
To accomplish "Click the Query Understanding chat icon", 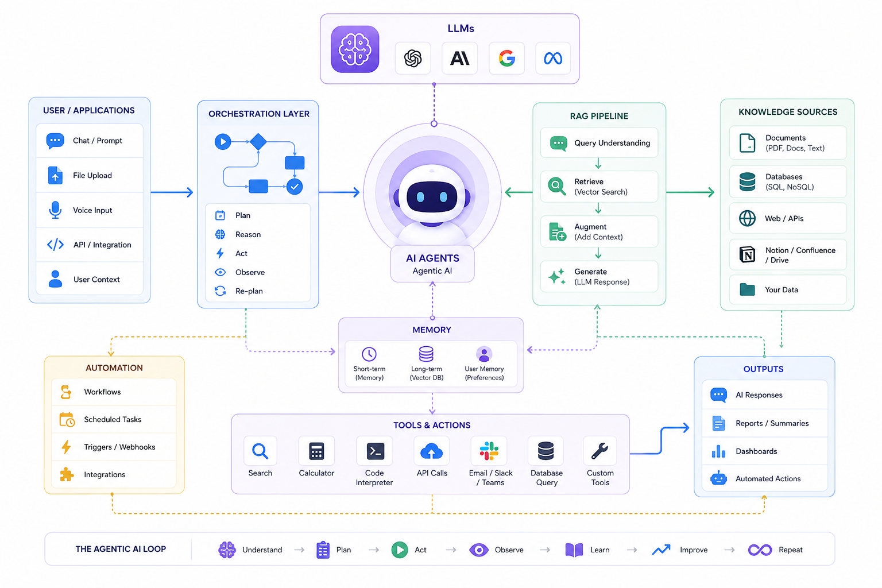I will tap(558, 143).
